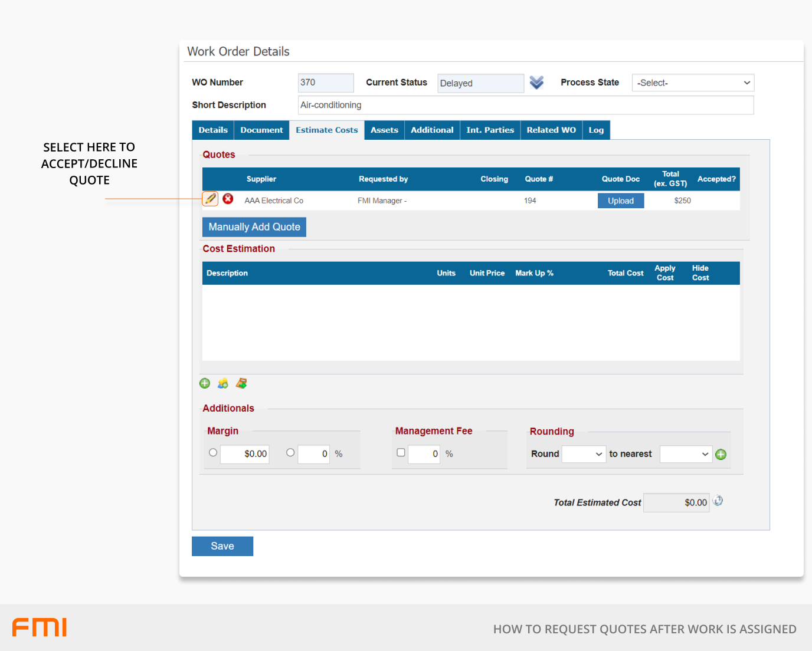Click the second cost estimation toolbar icon
This screenshot has height=651, width=812.
pyautogui.click(x=222, y=383)
